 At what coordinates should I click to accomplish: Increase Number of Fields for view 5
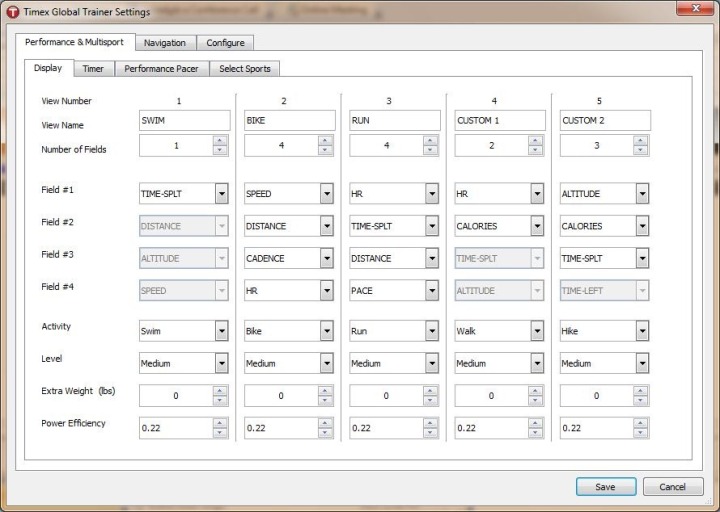pos(641,141)
